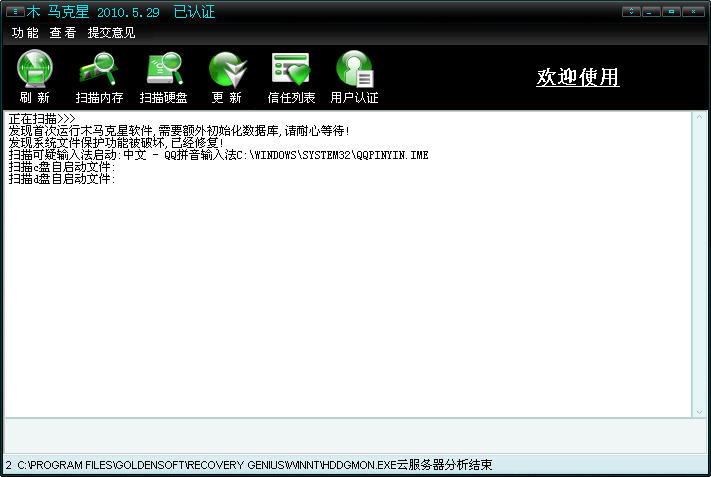Select the 扫描c盘自启动文件 log line
This screenshot has height=477, width=711.
tap(62, 167)
